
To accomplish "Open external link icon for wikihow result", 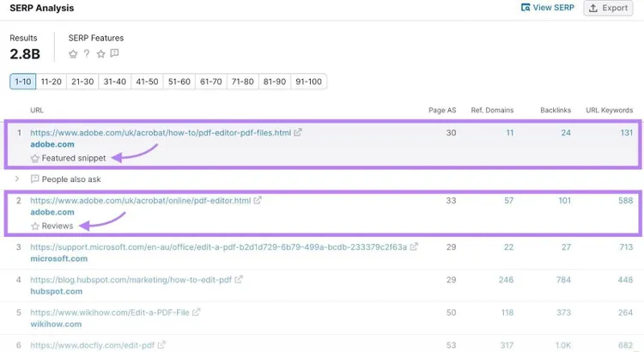I will (x=197, y=313).
